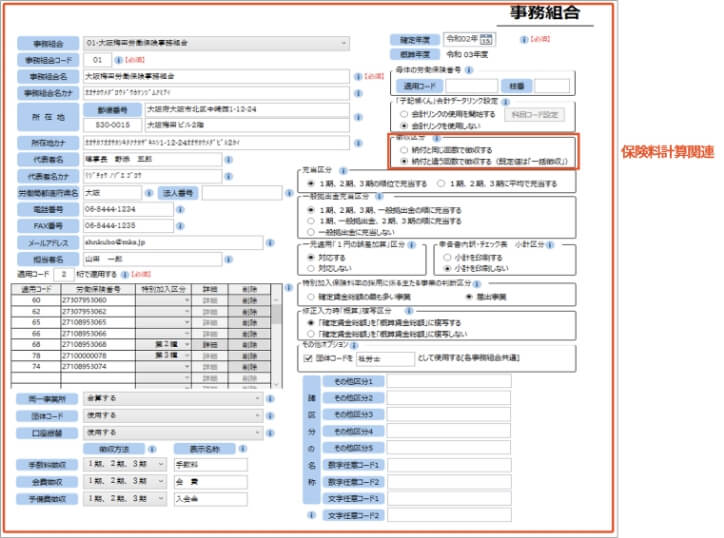The width and height of the screenshot is (724, 538).
Task: Click info icon beside 事務組合コード field
Action: coord(118,60)
